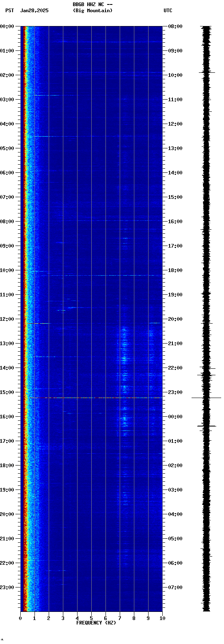Click the PST '21:00' time label
This screenshot has height=644, width=224.
[7, 539]
